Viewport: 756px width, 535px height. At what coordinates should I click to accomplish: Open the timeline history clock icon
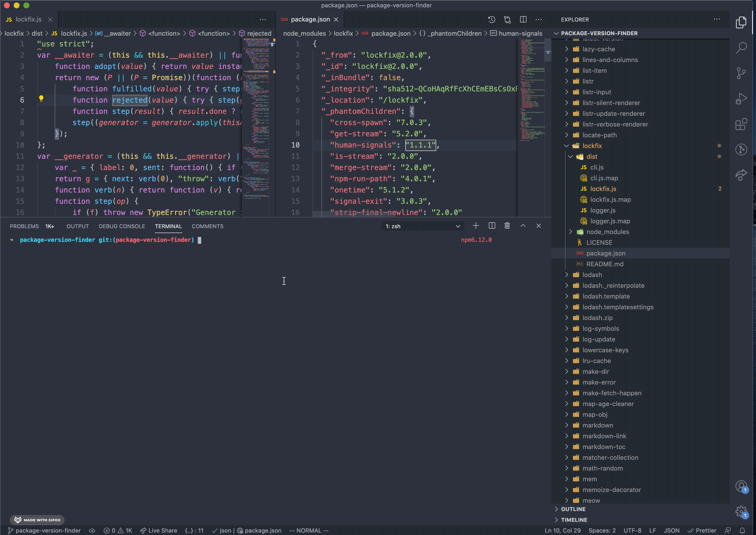492,20
